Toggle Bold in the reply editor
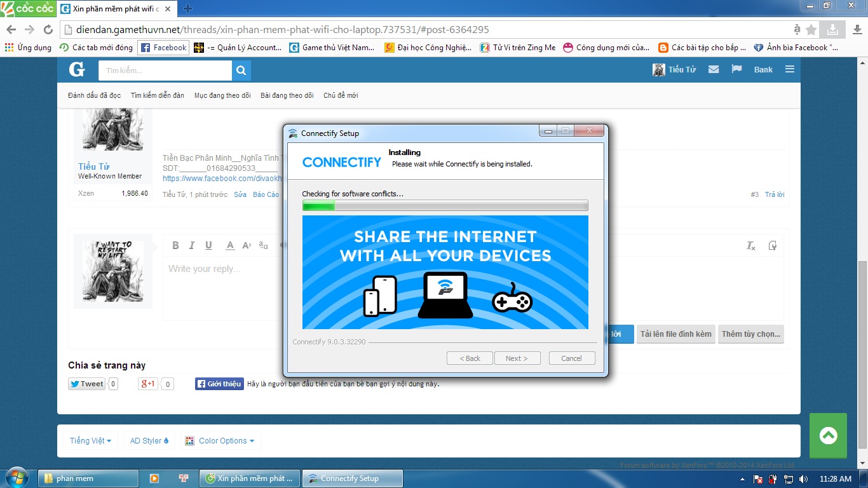The image size is (868, 488). (175, 245)
